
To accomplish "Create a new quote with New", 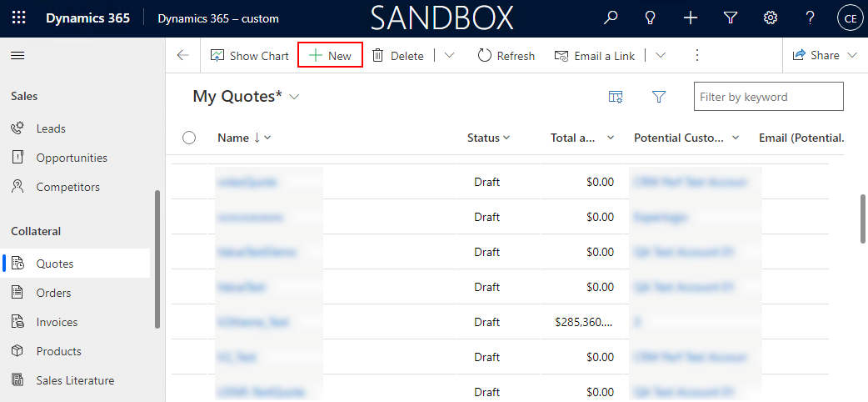I will click(331, 55).
